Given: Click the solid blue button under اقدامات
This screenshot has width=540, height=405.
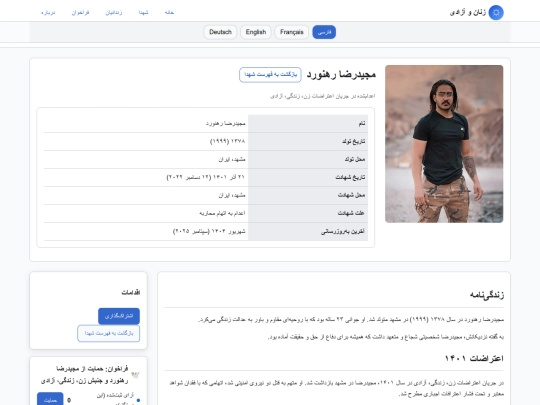Looking at the screenshot, I should tap(119, 316).
